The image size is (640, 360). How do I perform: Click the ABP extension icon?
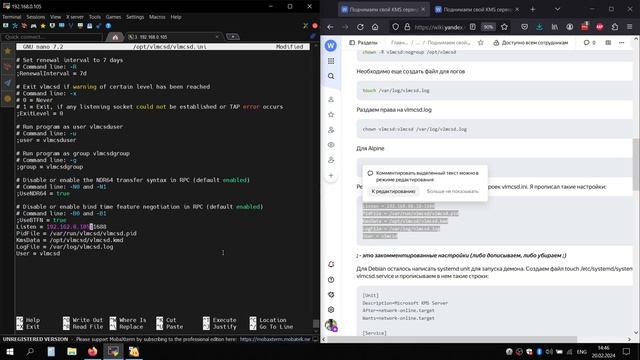600,27
